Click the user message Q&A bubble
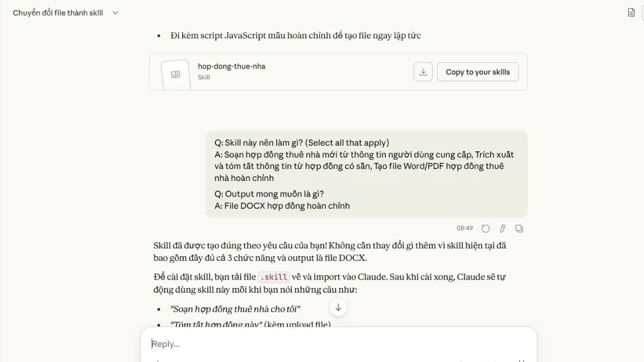644x362 pixels. click(x=367, y=174)
